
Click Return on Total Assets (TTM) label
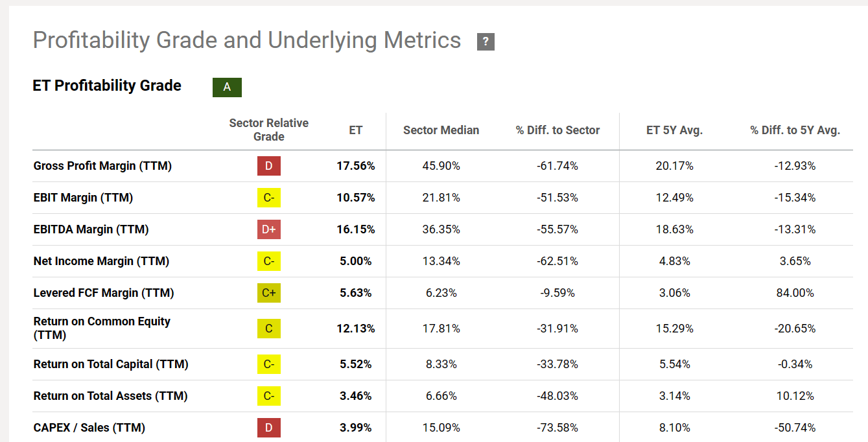(110, 396)
